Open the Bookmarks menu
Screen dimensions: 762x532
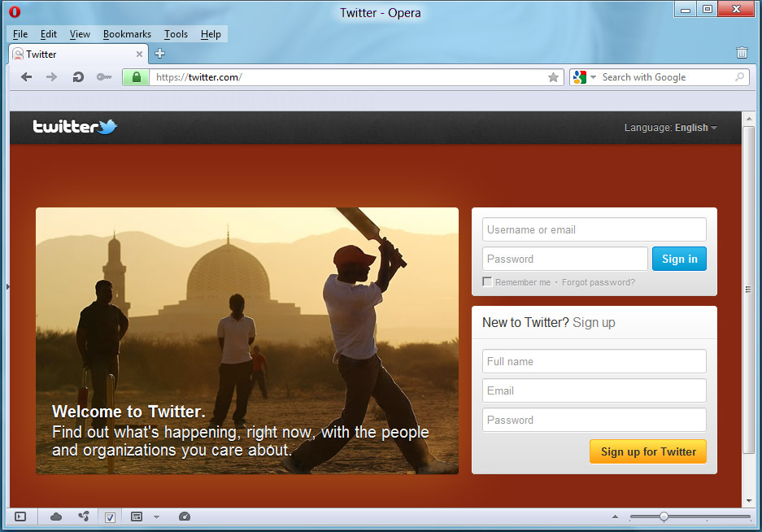pyautogui.click(x=127, y=34)
